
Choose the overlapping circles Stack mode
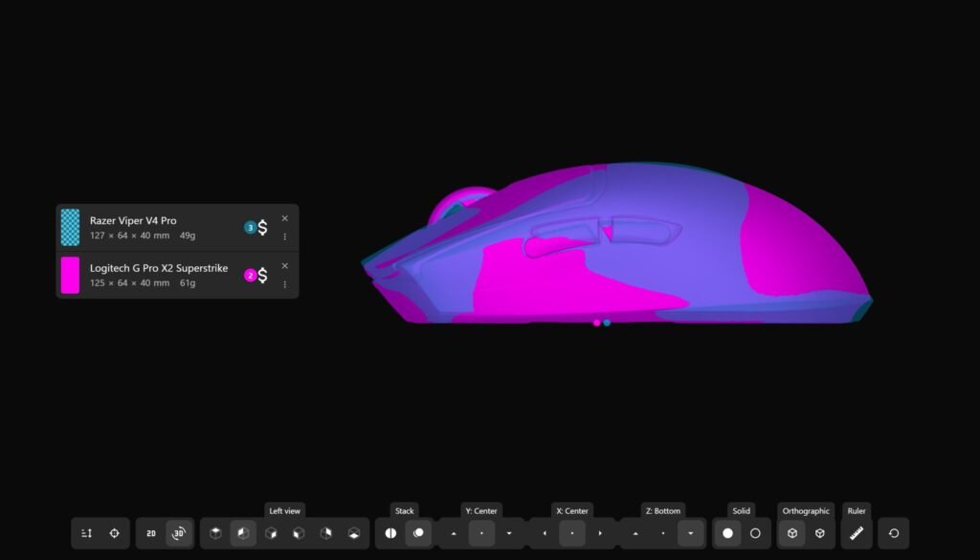coord(418,533)
